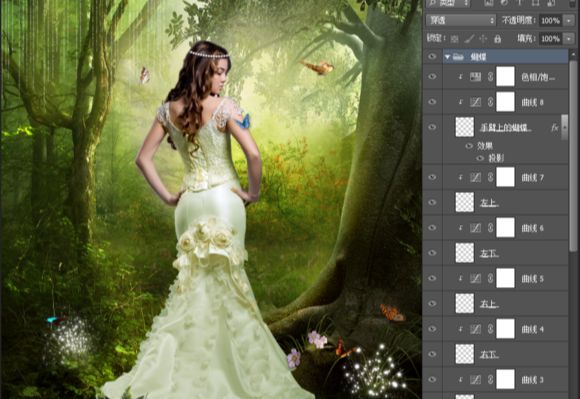Select the 曲线 5 layer name

(532, 279)
